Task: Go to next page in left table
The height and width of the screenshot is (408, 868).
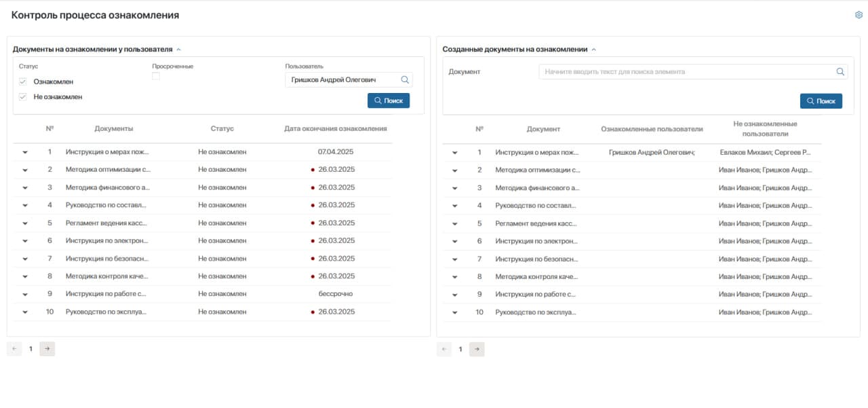Action: (x=47, y=349)
